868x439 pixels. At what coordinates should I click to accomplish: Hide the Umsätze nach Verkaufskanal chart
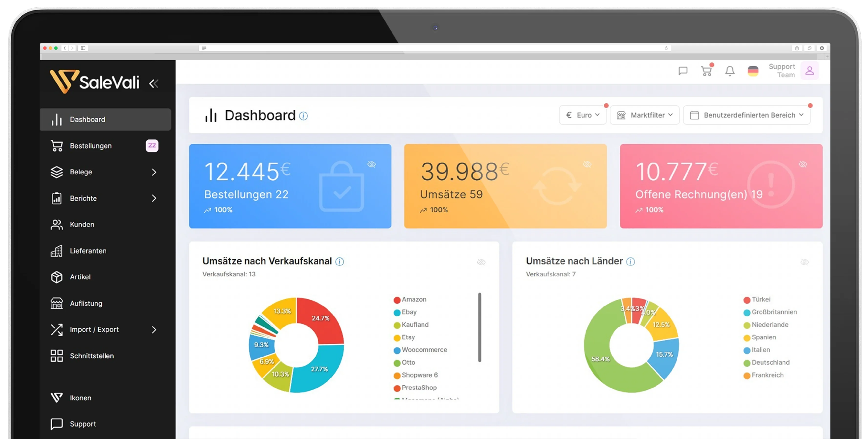tap(482, 262)
